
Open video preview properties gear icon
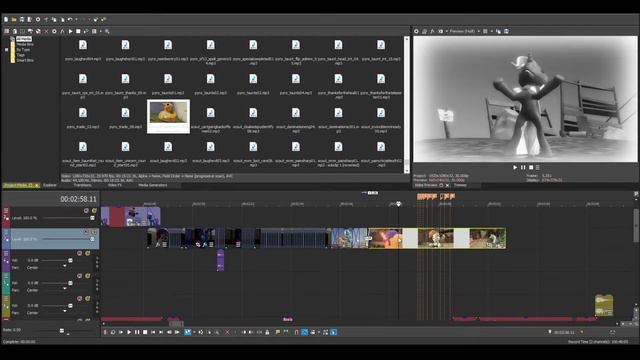pyautogui.click(x=416, y=31)
